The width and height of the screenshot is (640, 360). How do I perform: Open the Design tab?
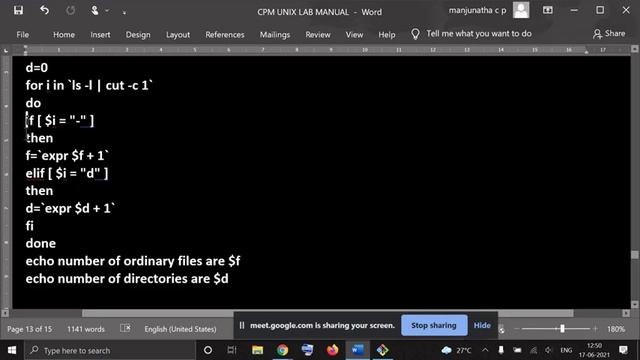pos(138,35)
